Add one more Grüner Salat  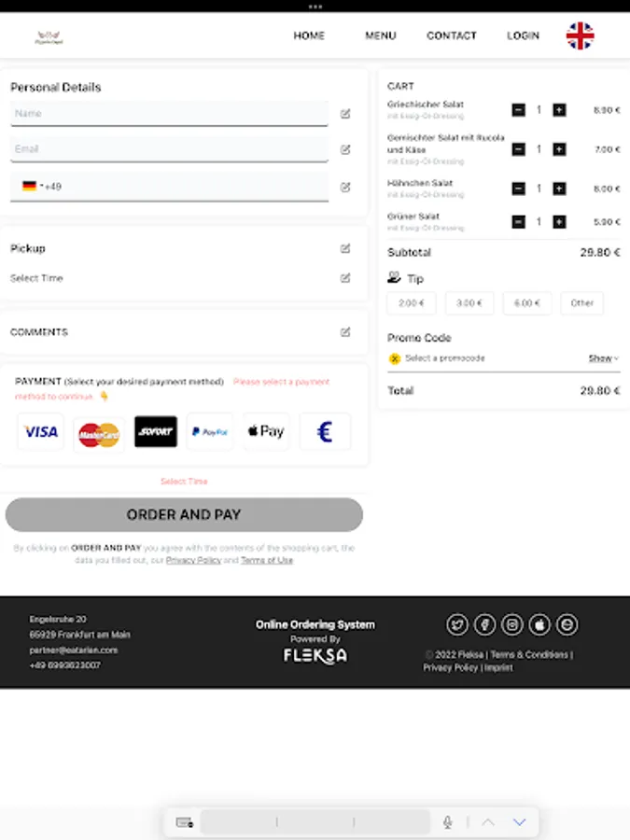click(559, 222)
